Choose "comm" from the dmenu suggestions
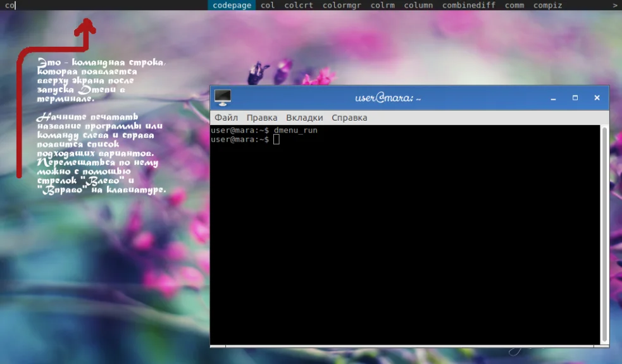The height and width of the screenshot is (364, 622). 514,5
